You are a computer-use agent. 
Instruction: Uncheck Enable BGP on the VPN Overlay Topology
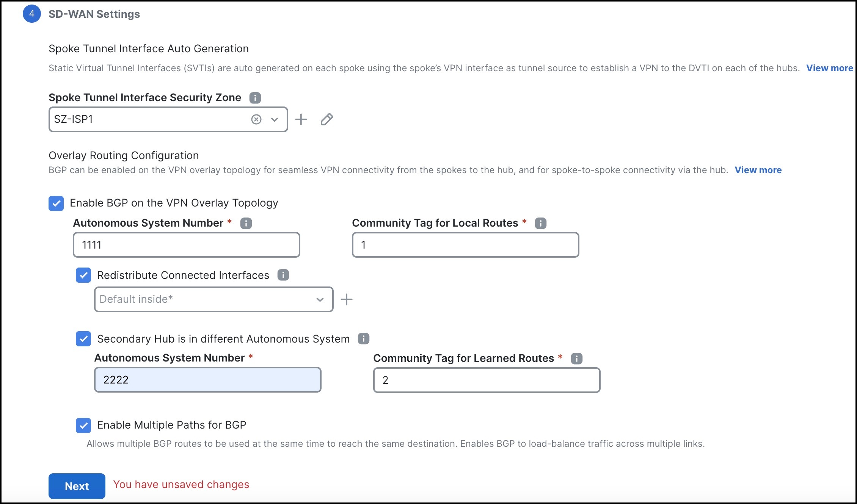coord(57,203)
